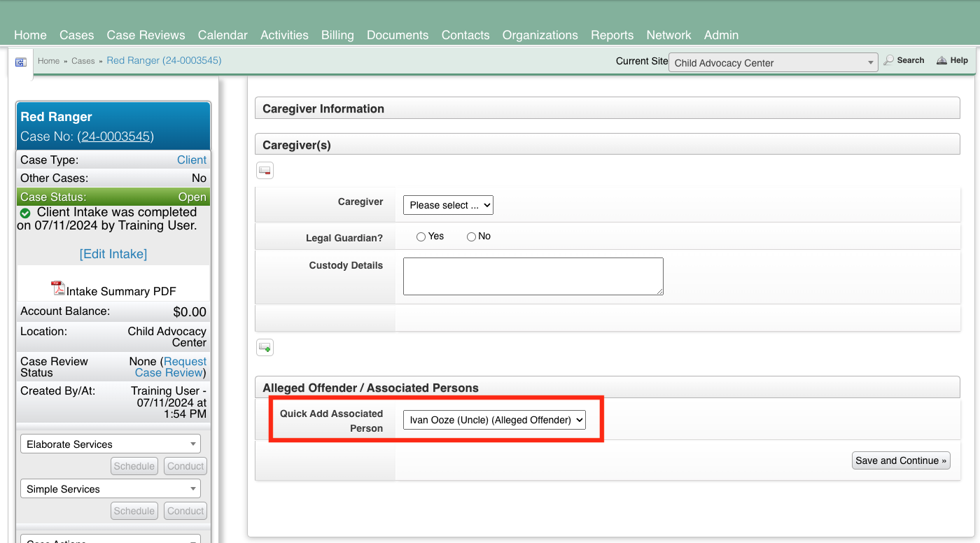Click the Request Case Review link
This screenshot has height=543, width=980.
(171, 367)
